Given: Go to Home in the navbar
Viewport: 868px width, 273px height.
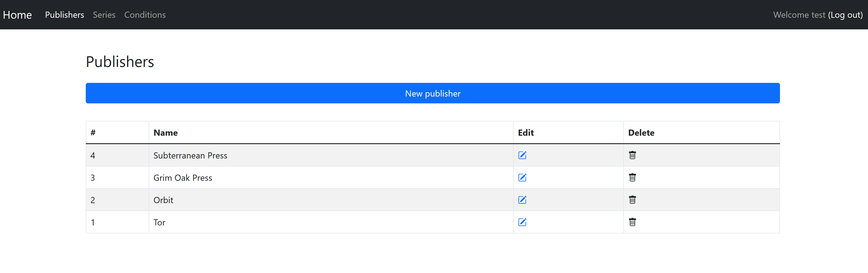Looking at the screenshot, I should (18, 15).
